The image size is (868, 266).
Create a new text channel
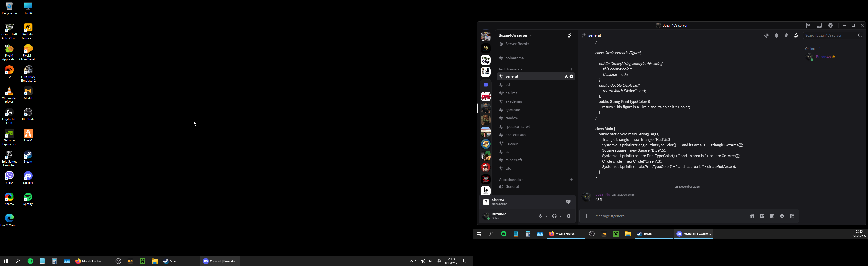(x=572, y=69)
